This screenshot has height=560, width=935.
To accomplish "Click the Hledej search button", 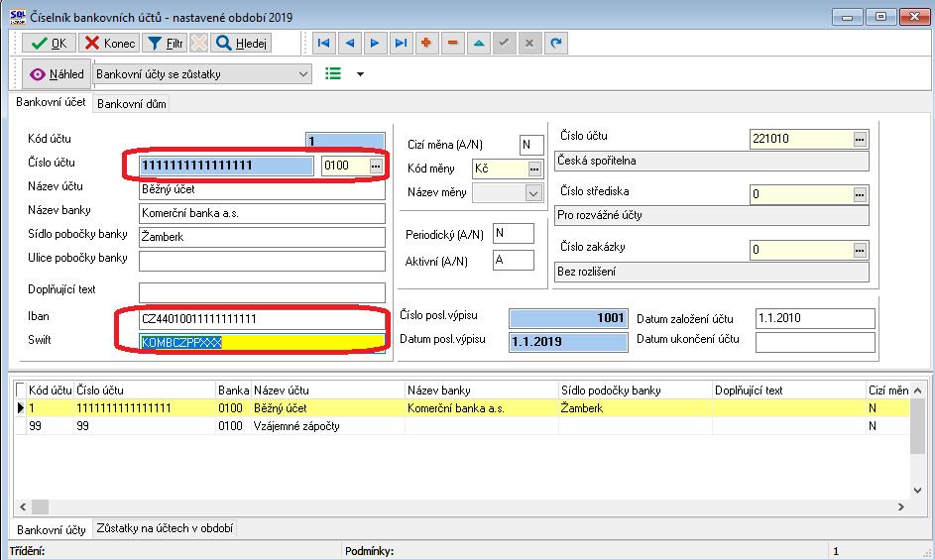I will (x=242, y=43).
